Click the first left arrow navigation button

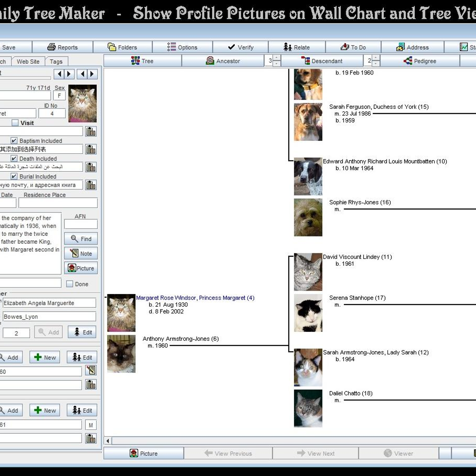point(59,74)
